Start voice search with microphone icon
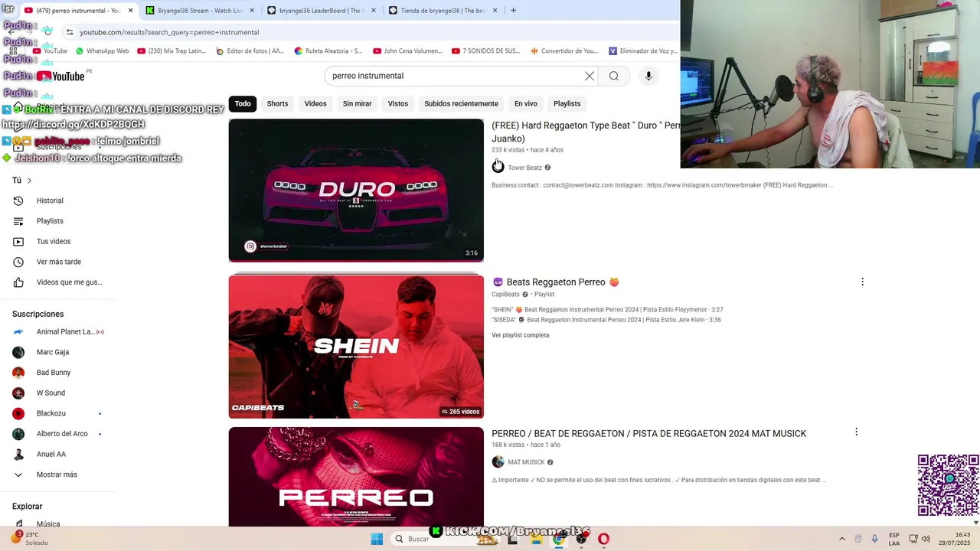The width and height of the screenshot is (980, 551). pos(648,76)
